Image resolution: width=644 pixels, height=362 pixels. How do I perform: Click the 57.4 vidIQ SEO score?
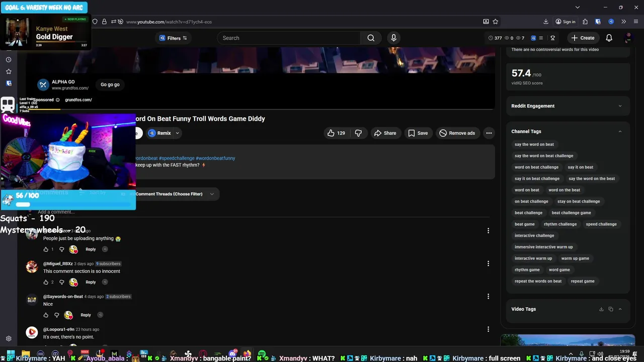click(x=521, y=73)
